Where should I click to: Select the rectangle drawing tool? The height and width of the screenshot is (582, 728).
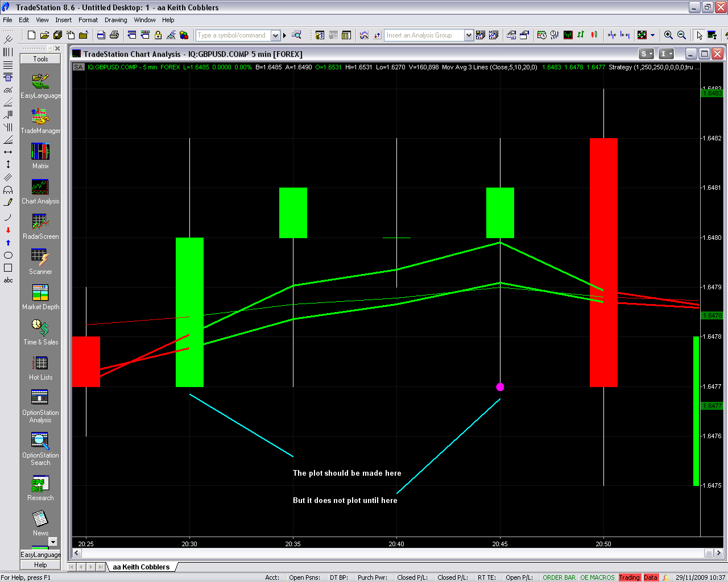8,268
